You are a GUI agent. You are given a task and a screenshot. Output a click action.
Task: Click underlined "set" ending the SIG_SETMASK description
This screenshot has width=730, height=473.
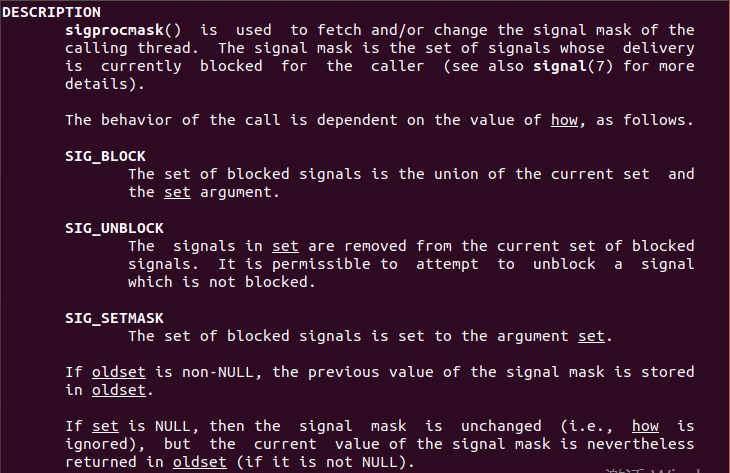[x=593, y=336]
